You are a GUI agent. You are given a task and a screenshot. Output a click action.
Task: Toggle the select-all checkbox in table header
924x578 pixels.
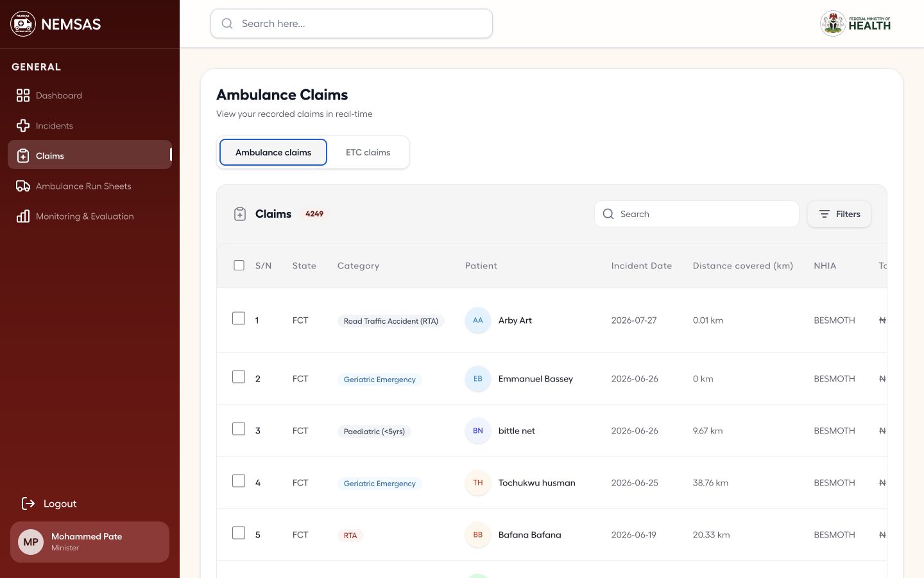click(x=239, y=265)
